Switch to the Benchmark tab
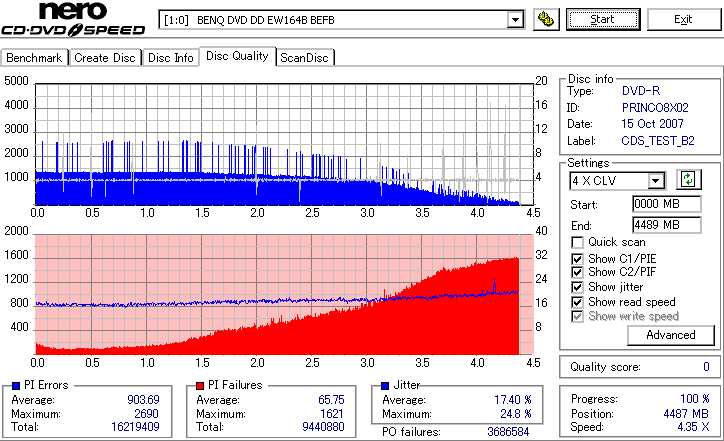724x441 pixels. tap(34, 58)
